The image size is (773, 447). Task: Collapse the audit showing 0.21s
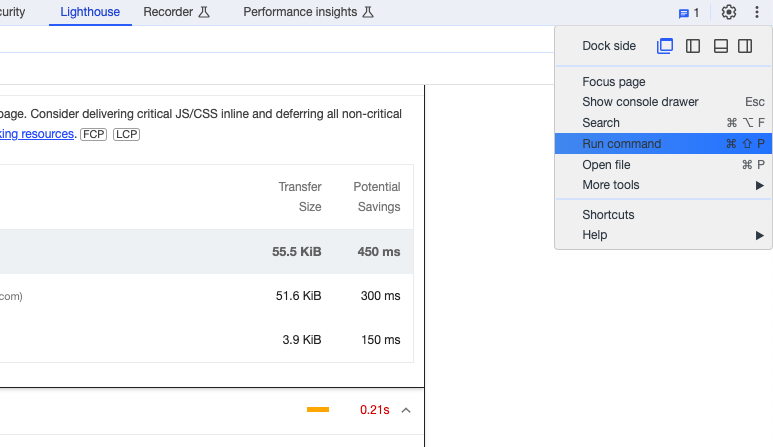[406, 410]
